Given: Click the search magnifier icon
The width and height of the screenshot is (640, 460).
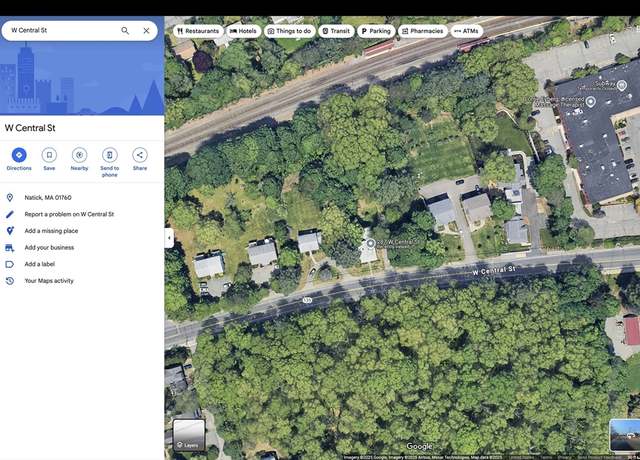Looking at the screenshot, I should click(125, 31).
